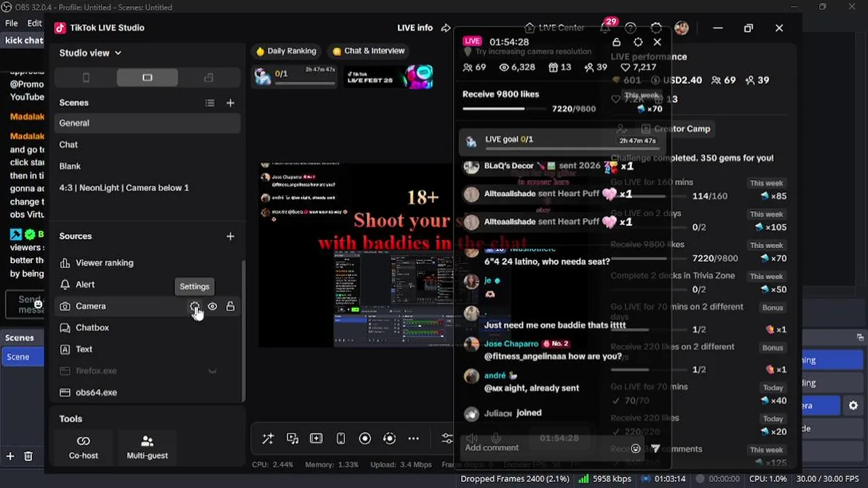The image size is (868, 488).
Task: Open Creator Camp button
Action: click(675, 129)
